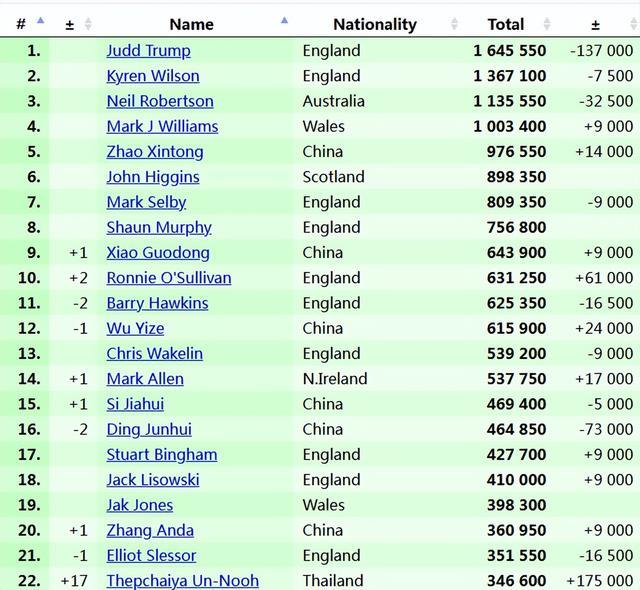Sort by Nationality using arrow icon

point(455,24)
